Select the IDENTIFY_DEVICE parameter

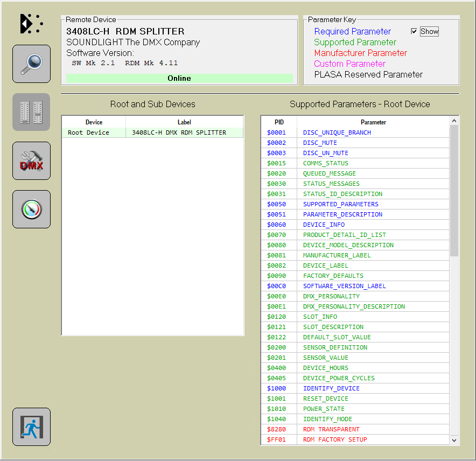pos(331,388)
